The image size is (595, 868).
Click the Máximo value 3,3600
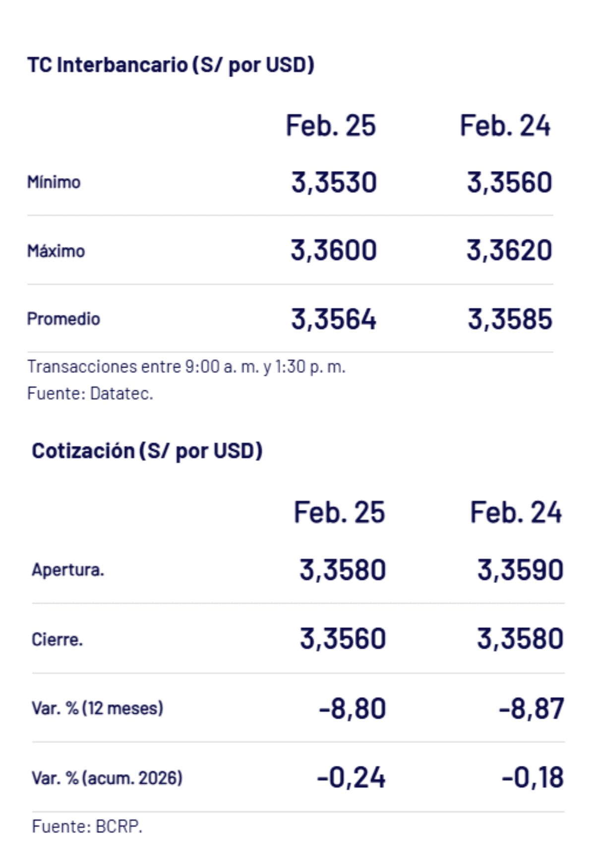[334, 250]
